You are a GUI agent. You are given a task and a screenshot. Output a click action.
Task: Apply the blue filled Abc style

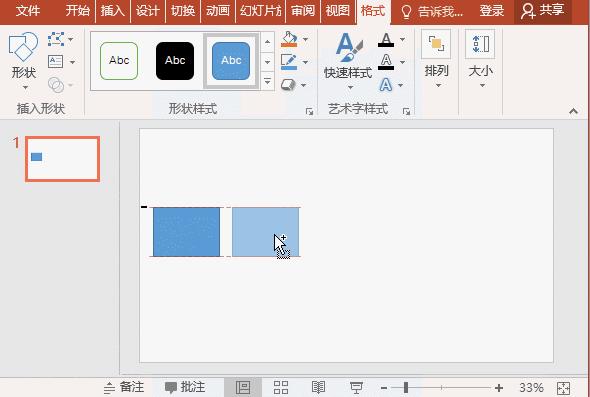tap(231, 61)
